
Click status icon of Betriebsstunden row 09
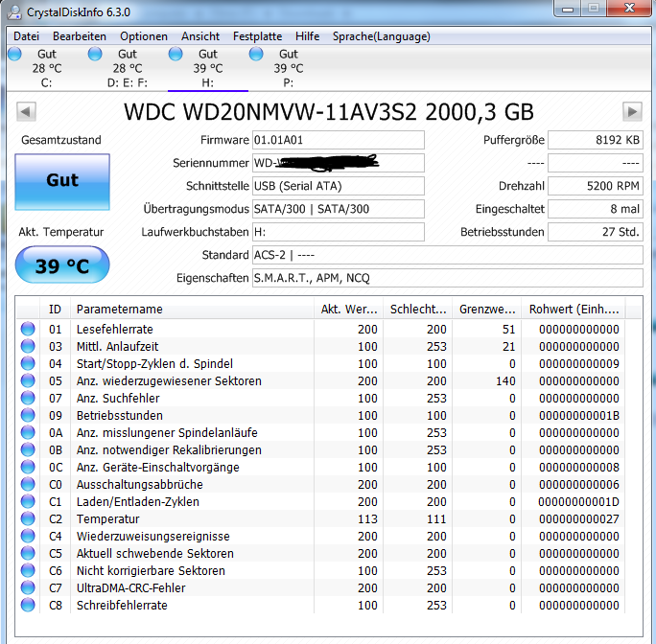coord(28,415)
